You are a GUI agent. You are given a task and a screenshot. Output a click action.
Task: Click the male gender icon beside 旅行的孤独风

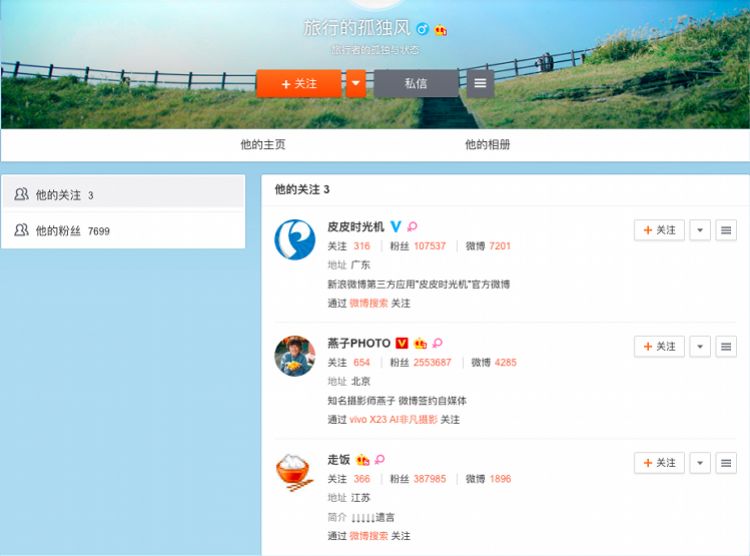[x=422, y=30]
